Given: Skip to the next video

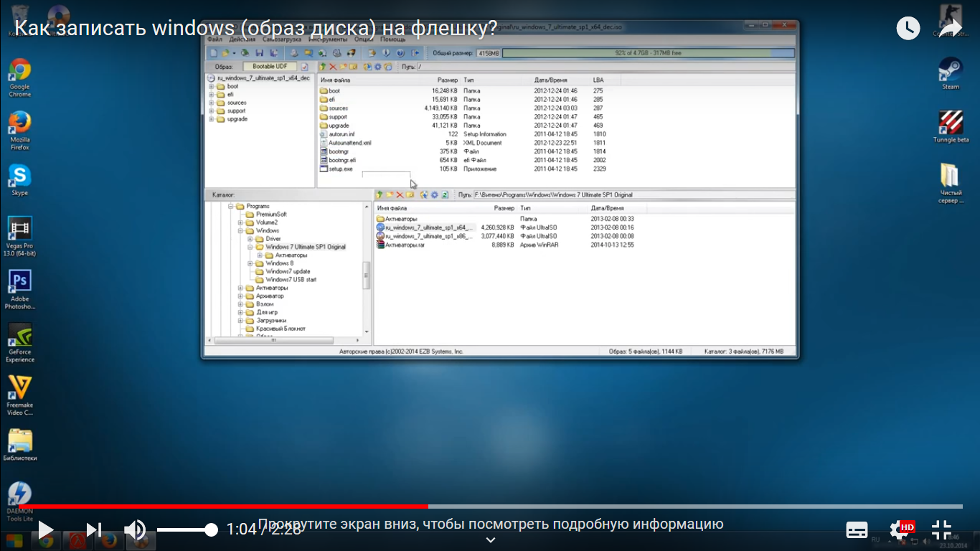Looking at the screenshot, I should tap(93, 530).
